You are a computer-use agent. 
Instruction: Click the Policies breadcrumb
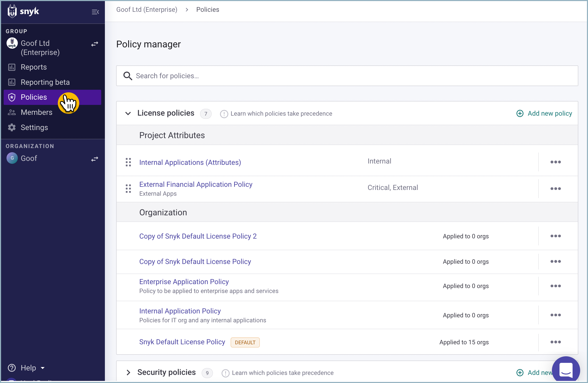point(208,10)
